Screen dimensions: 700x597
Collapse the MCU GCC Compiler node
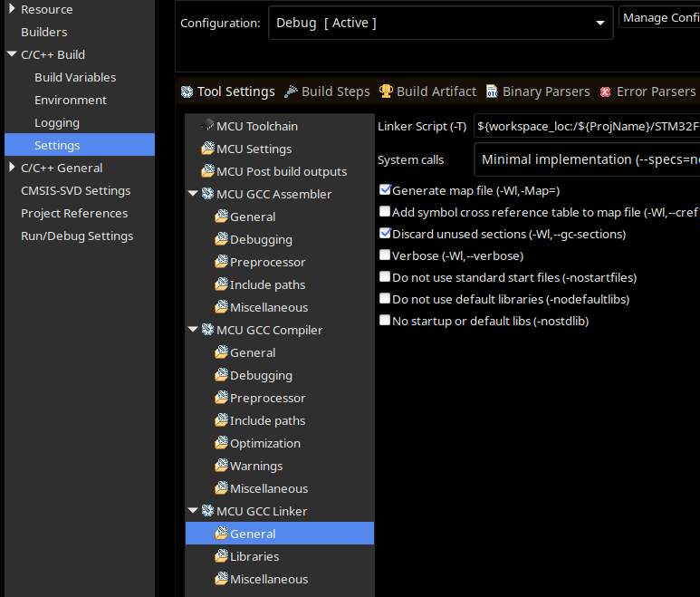coord(193,329)
